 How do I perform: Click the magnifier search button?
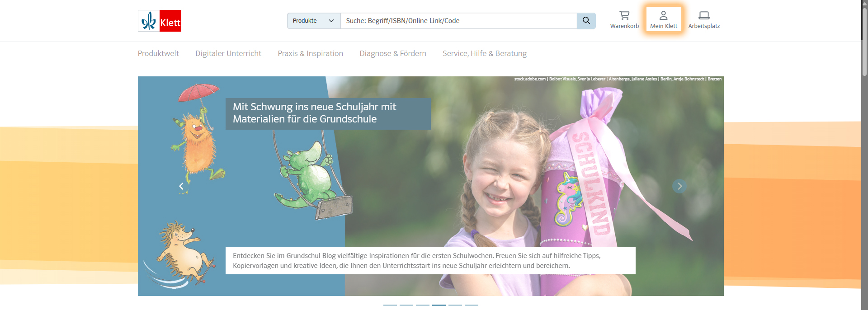point(586,21)
